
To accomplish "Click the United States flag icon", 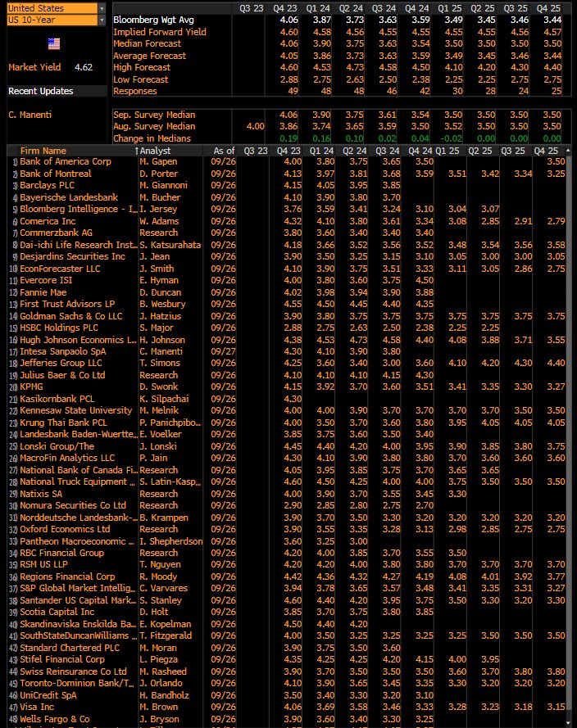I will pyautogui.click(x=54, y=44).
